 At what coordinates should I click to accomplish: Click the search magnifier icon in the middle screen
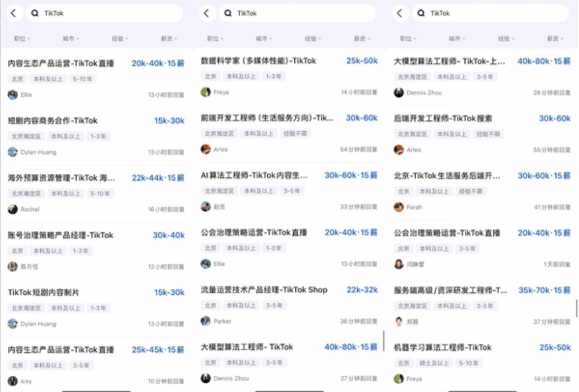(228, 13)
